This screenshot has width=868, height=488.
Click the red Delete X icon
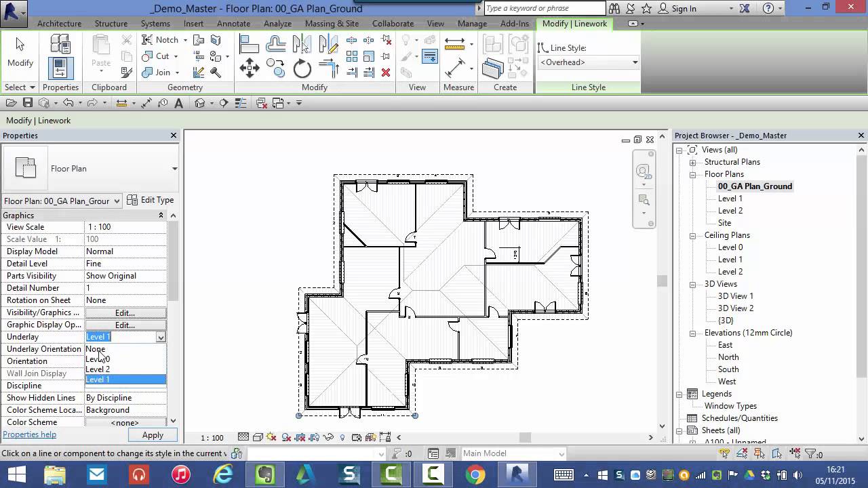386,73
